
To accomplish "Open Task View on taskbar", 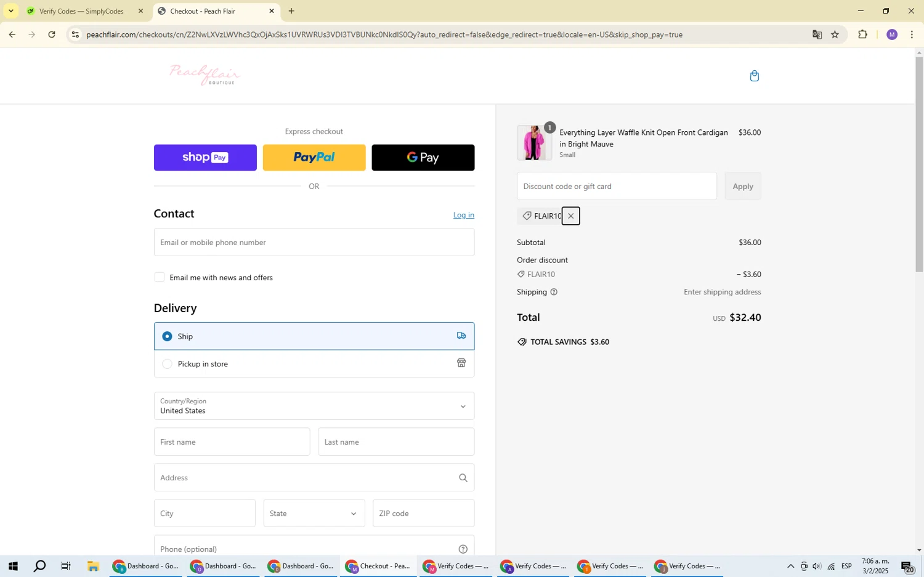I will [66, 567].
